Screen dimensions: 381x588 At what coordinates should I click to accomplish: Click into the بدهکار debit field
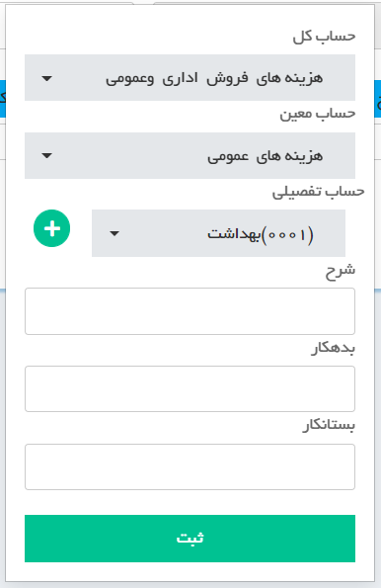190,389
